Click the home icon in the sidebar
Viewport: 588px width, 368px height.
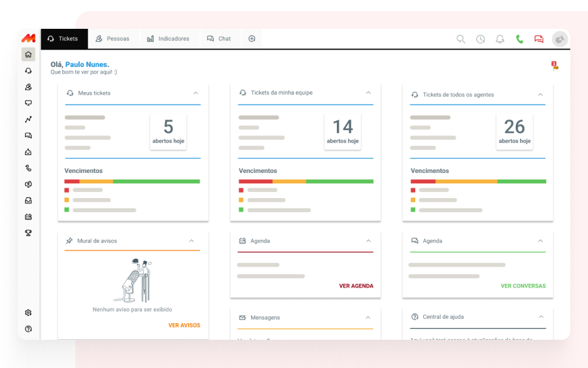[28, 55]
